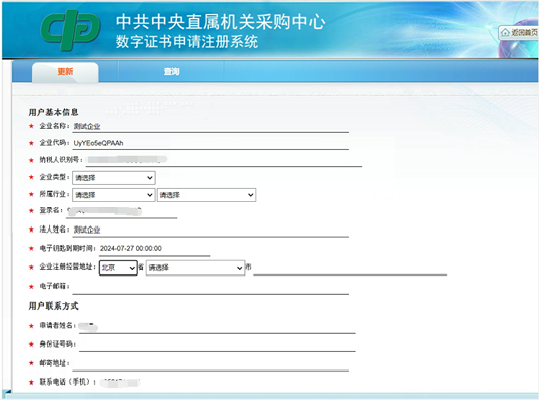Click the green CPD logo icon
This screenshot has height=400, width=539.
pyautogui.click(x=70, y=30)
